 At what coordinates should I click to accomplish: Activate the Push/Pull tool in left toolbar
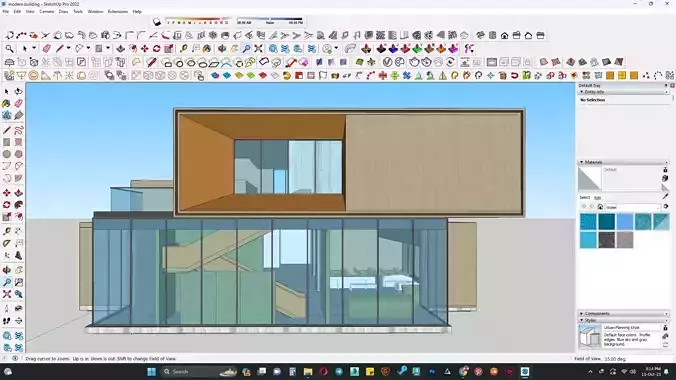coord(19,193)
